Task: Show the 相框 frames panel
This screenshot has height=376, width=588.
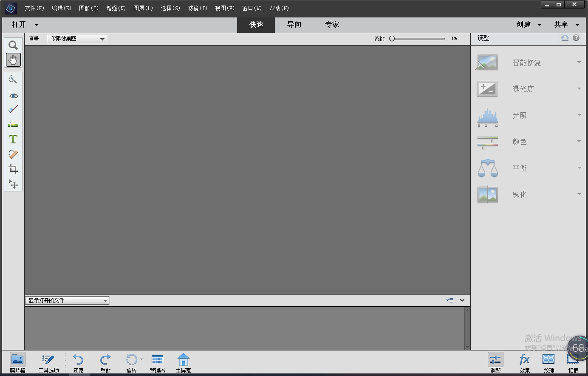Action: 573,363
